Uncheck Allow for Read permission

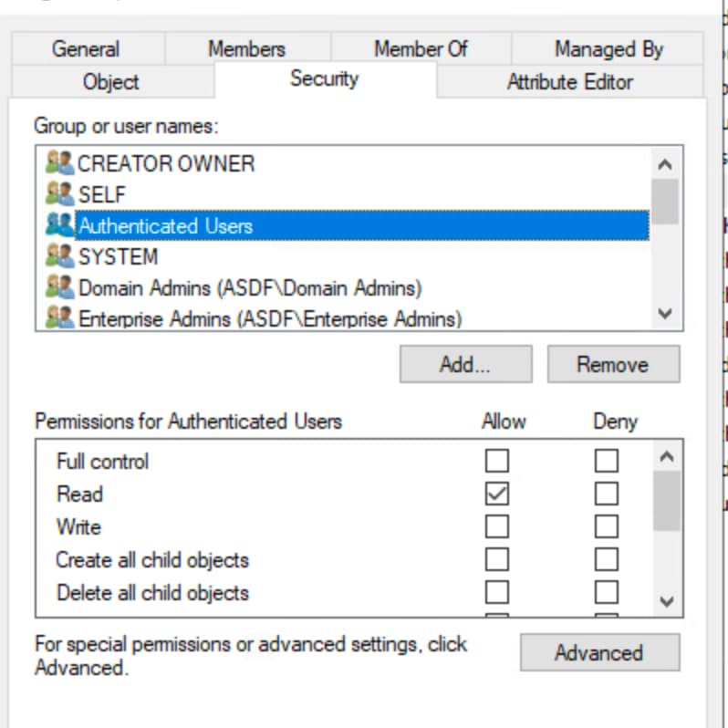pyautogui.click(x=497, y=494)
